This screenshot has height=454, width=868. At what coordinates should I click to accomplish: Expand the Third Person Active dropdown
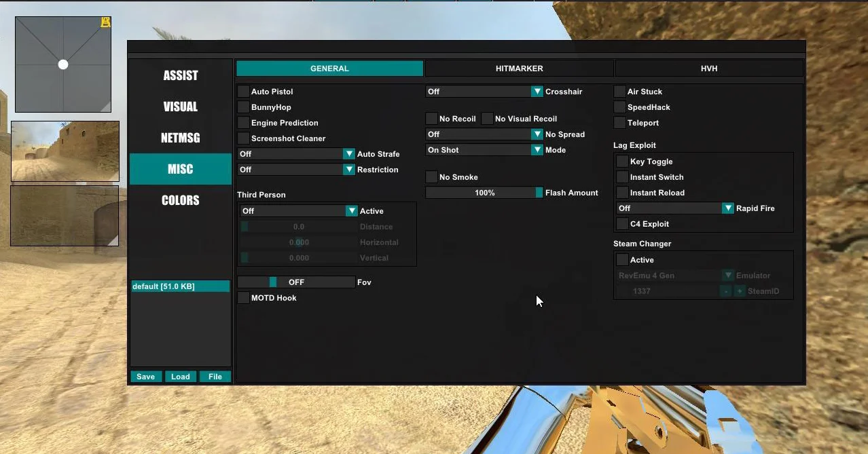(x=299, y=211)
